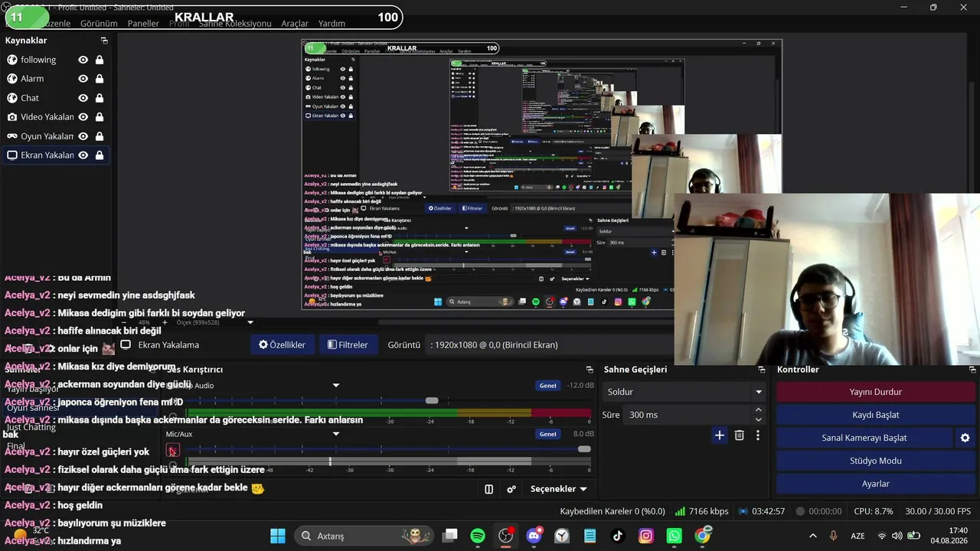The image size is (980, 551).
Task: Expand the Mic/Aux channel dropdown arrow
Action: [335, 435]
